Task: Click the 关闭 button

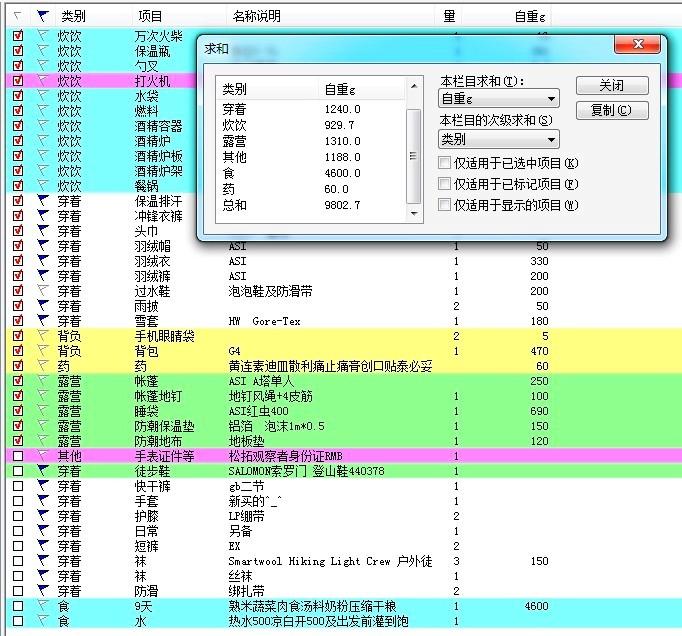Action: (612, 85)
